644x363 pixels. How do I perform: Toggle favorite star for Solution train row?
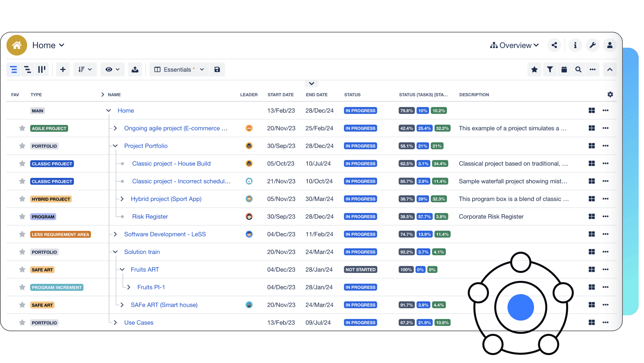(x=22, y=252)
